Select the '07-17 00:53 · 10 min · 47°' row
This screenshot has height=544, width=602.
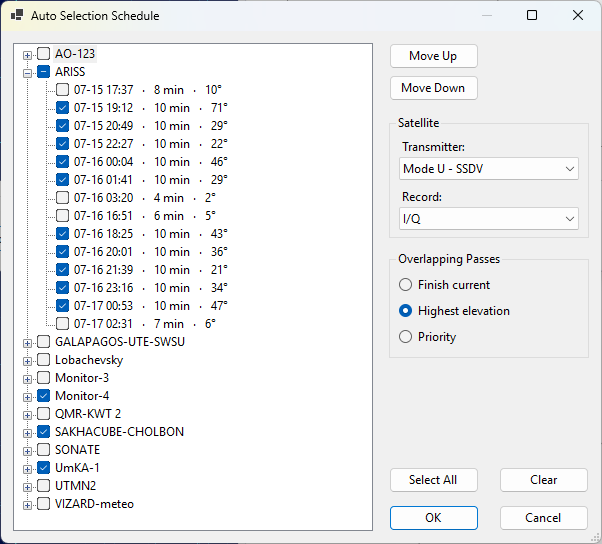point(150,306)
